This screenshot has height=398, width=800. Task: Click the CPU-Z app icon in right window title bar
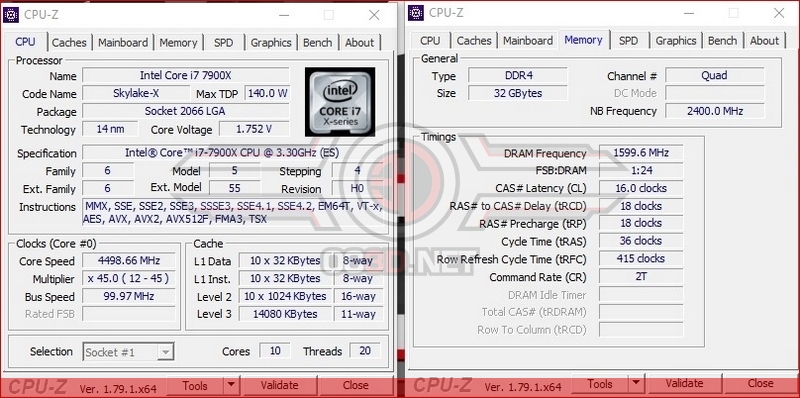coord(416,13)
